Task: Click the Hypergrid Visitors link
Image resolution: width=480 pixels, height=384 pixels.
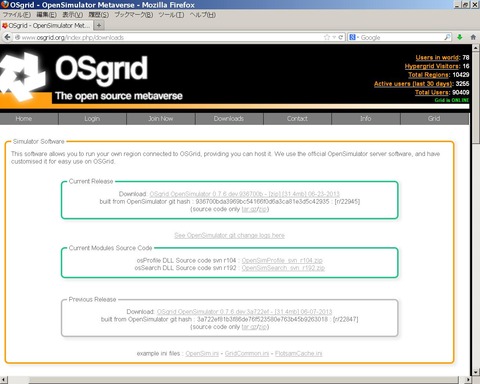Action: (432, 66)
